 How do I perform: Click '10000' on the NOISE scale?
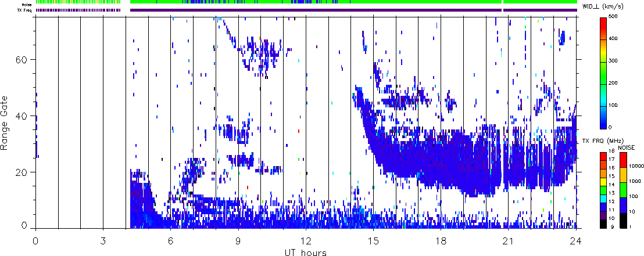(x=635, y=166)
